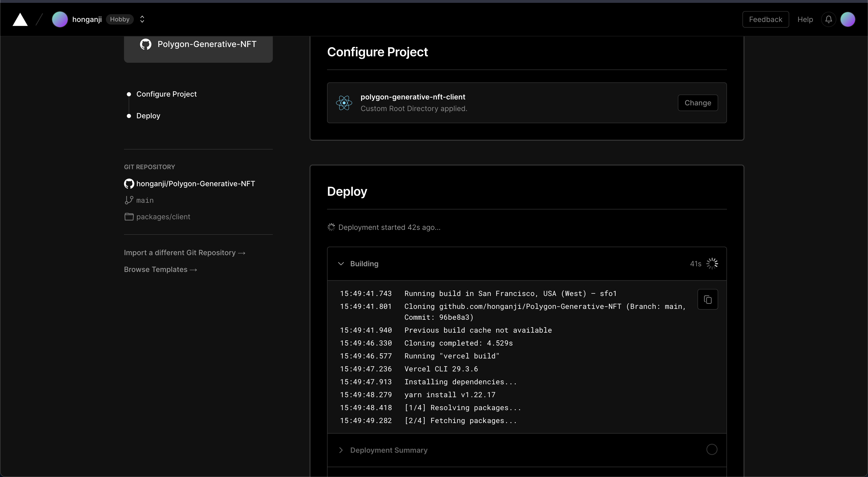Viewport: 868px width, 477px height.
Task: Click the git branch icon next to main
Action: 129,200
